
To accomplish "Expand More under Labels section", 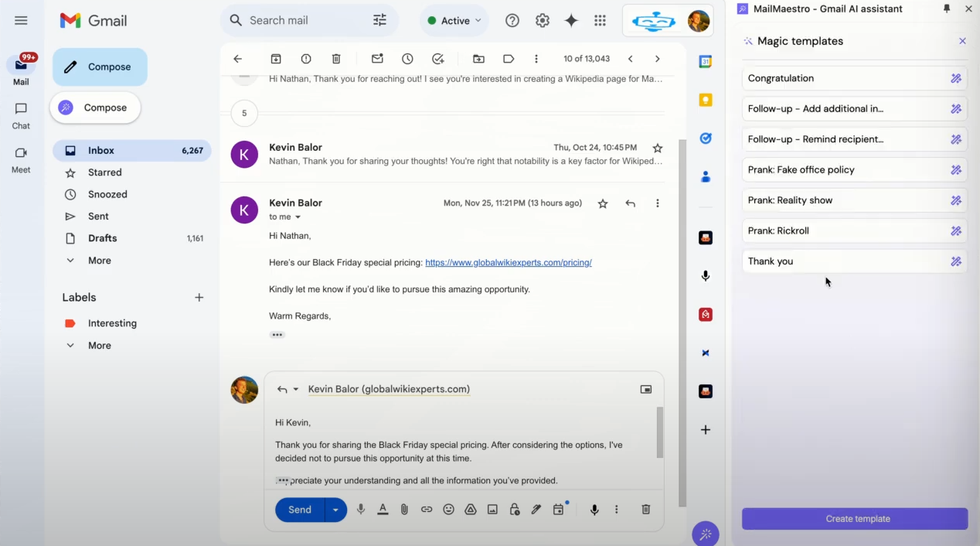I will 100,346.
